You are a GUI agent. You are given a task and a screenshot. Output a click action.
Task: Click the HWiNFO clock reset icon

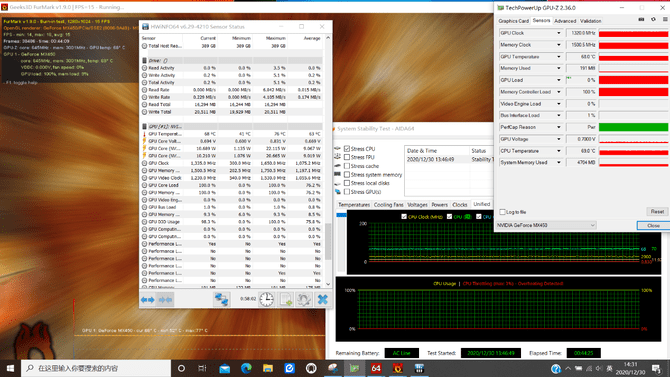pyautogui.click(x=266, y=299)
